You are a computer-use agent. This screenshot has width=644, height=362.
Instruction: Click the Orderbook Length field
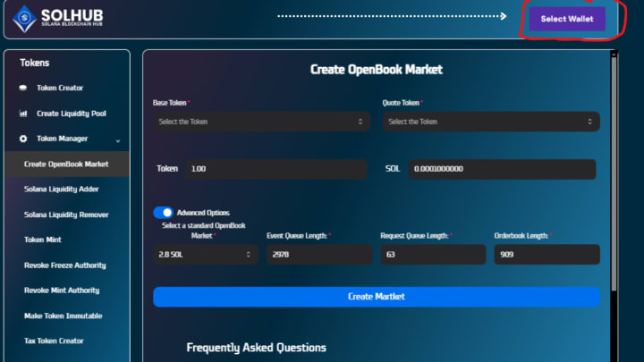coord(547,255)
